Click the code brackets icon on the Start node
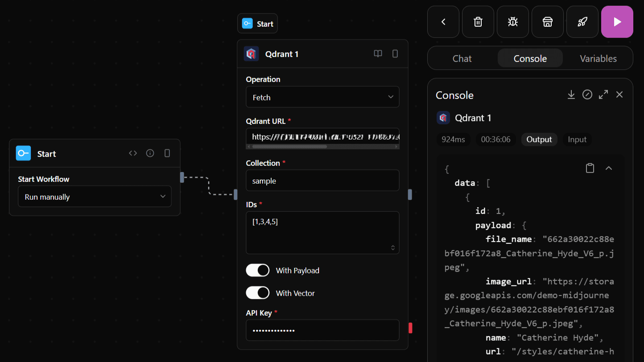Image resolution: width=644 pixels, height=362 pixels. click(133, 153)
